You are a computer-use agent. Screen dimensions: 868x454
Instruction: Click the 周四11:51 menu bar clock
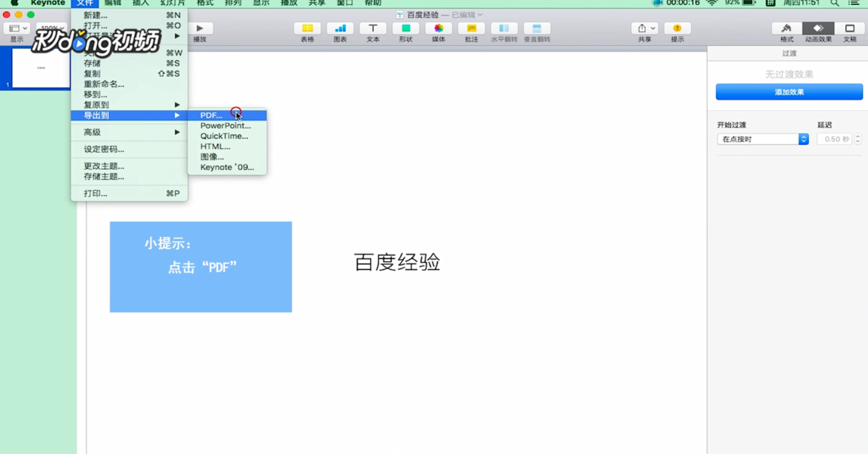(x=801, y=3)
